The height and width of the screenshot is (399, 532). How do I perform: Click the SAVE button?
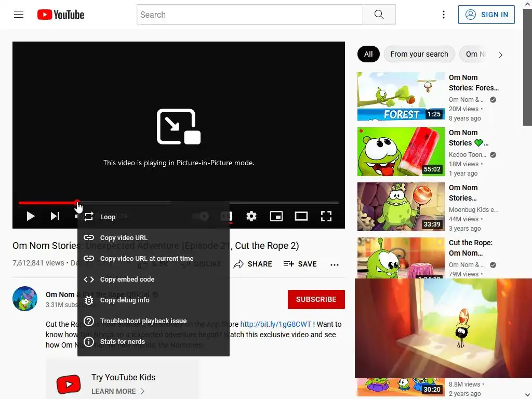coord(300,264)
